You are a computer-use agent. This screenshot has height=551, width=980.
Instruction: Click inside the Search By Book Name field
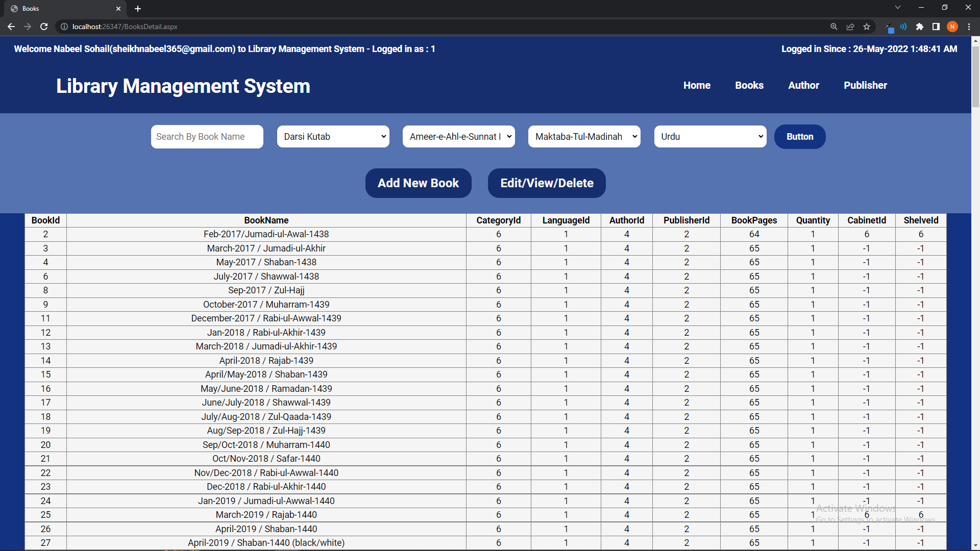[x=207, y=136]
